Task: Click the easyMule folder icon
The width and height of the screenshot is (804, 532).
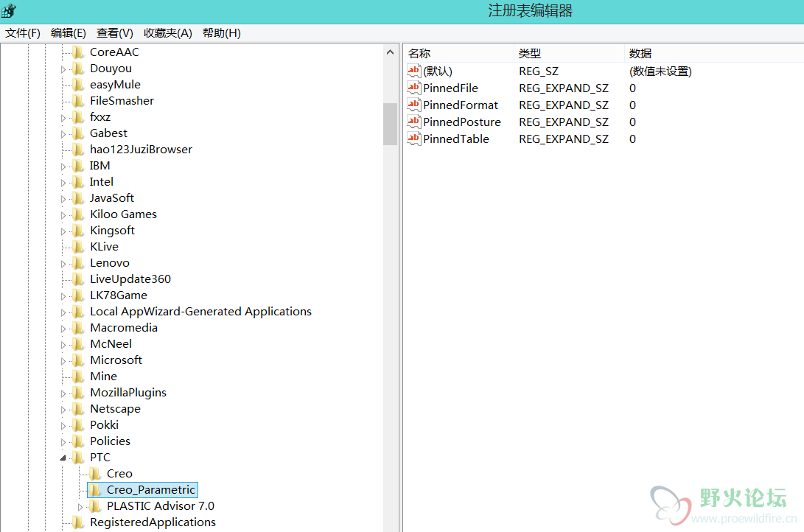Action: pos(78,85)
